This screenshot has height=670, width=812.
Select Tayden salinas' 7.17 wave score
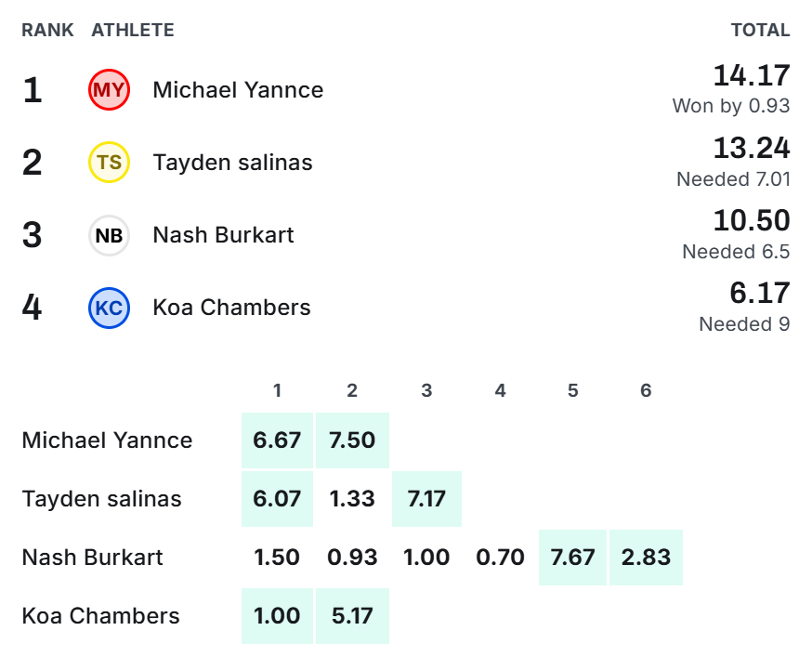coord(426,499)
